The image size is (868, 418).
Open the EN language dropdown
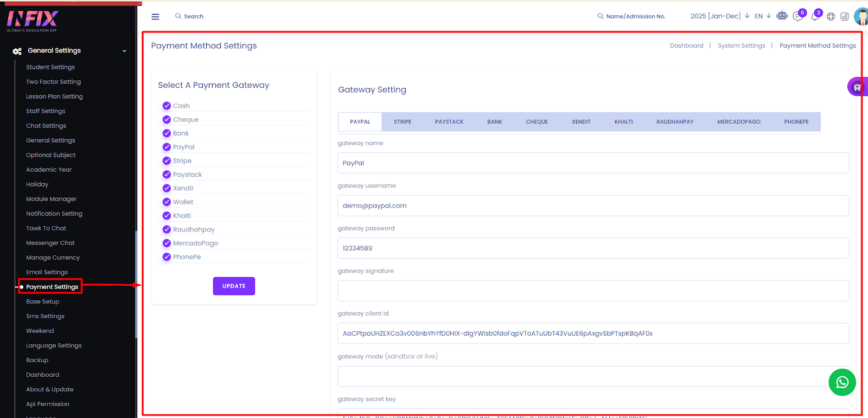pyautogui.click(x=763, y=16)
